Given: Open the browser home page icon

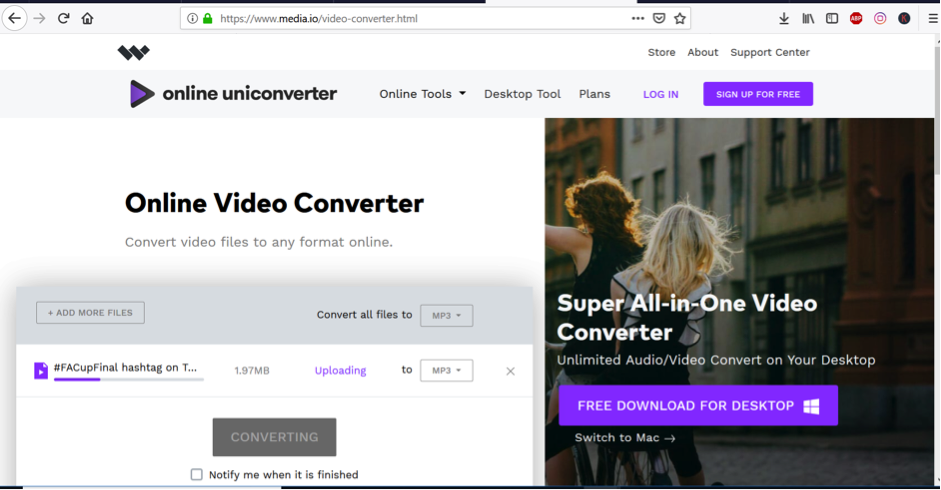Looking at the screenshot, I should pos(88,19).
